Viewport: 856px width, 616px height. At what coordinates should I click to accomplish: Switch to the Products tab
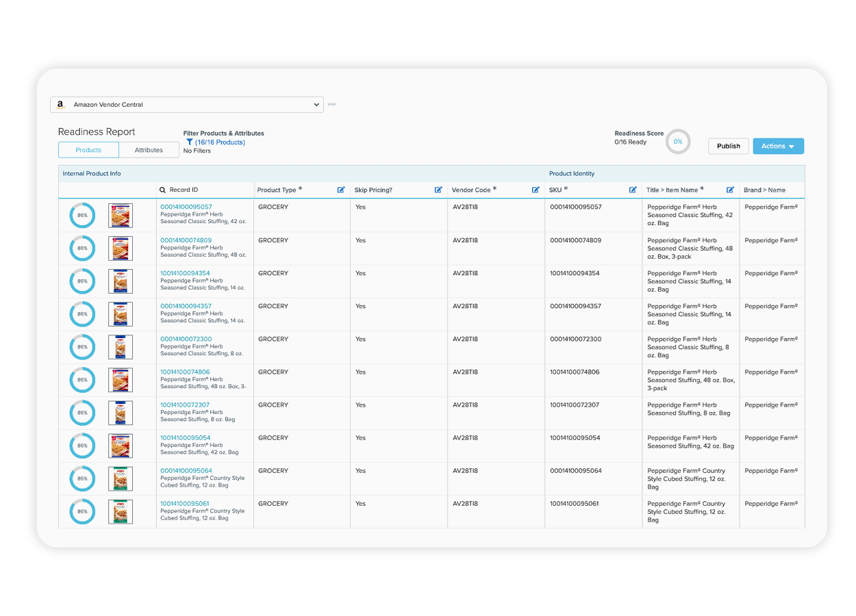coord(88,150)
